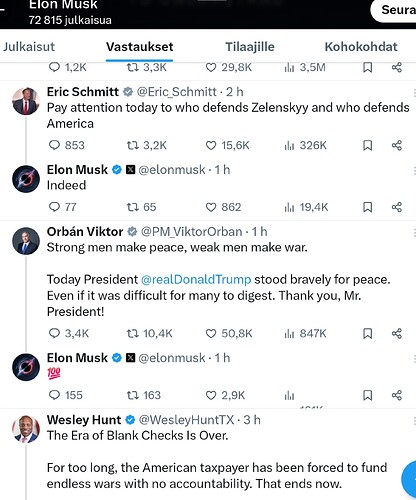This screenshot has height=500, width=416.
Task: Like Elon Musk's 100 emoji reply
Action: (x=225, y=395)
